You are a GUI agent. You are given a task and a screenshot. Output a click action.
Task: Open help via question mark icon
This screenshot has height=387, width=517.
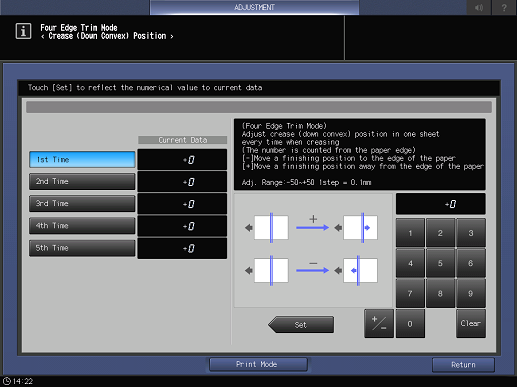coord(504,7)
